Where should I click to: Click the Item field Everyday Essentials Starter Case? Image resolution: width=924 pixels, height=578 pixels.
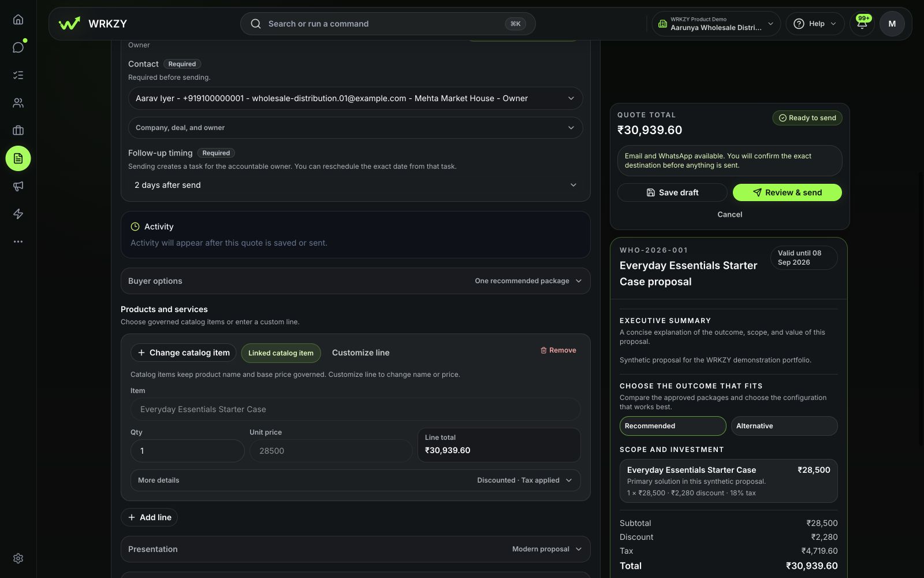(355, 409)
